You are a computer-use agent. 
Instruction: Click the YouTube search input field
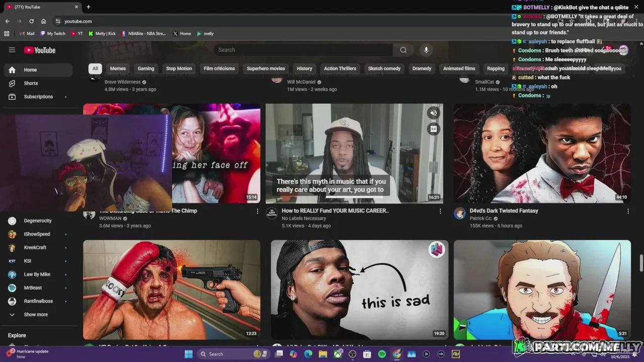click(x=303, y=50)
